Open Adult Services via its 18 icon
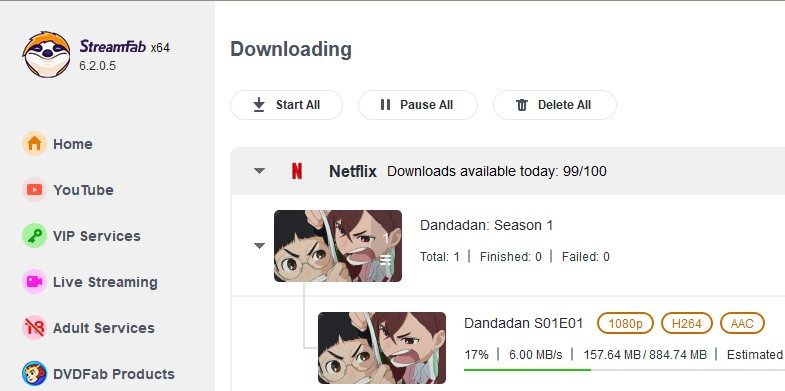The width and height of the screenshot is (785, 391). (34, 328)
